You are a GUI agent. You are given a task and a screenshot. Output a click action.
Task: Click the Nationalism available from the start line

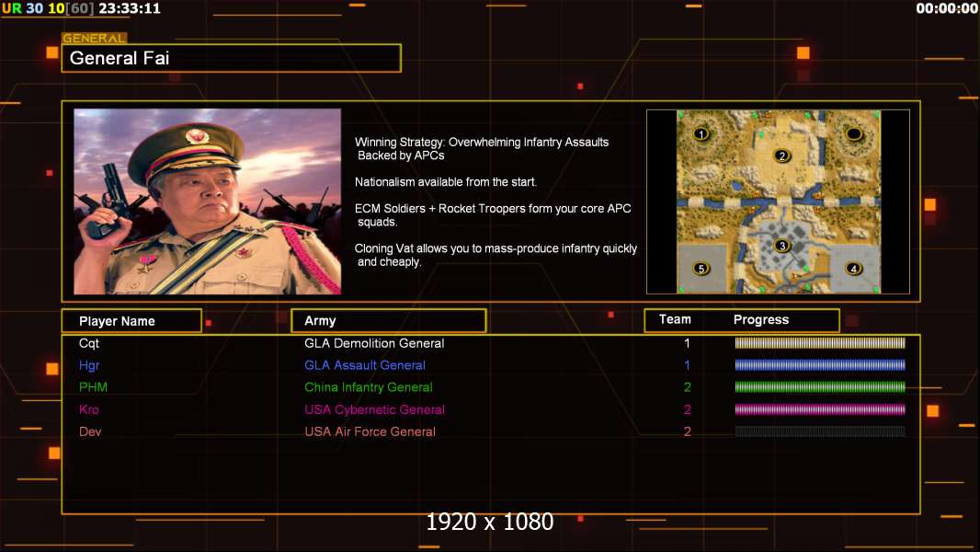[446, 182]
